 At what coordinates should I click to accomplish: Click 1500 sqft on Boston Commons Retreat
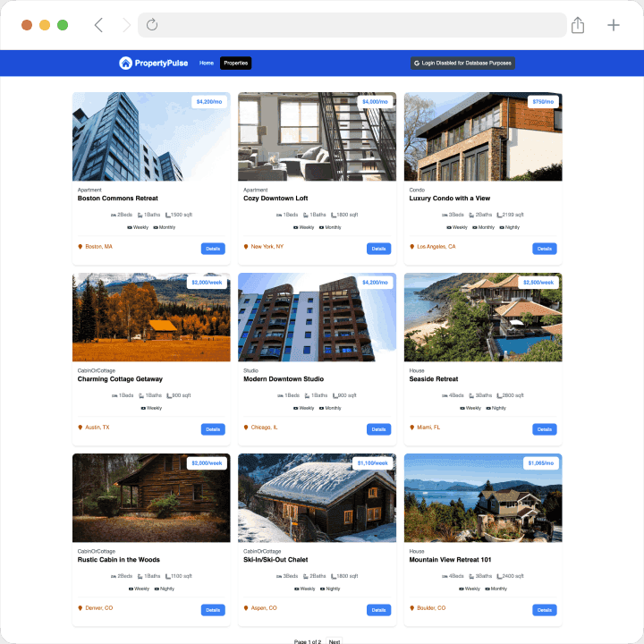182,215
